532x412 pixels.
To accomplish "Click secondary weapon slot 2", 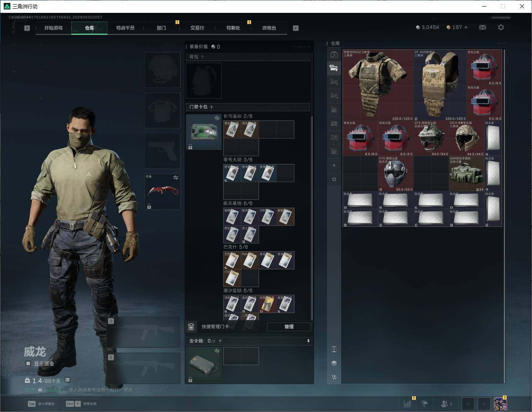I will click(x=144, y=368).
